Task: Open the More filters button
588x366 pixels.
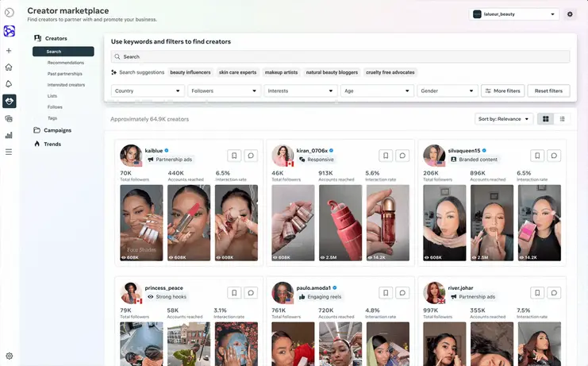Action: point(502,91)
